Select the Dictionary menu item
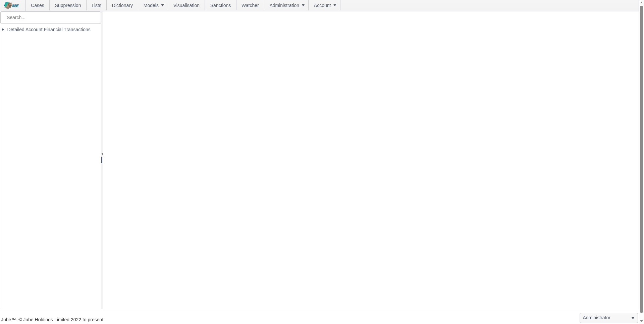This screenshot has height=324, width=644. 122,5
